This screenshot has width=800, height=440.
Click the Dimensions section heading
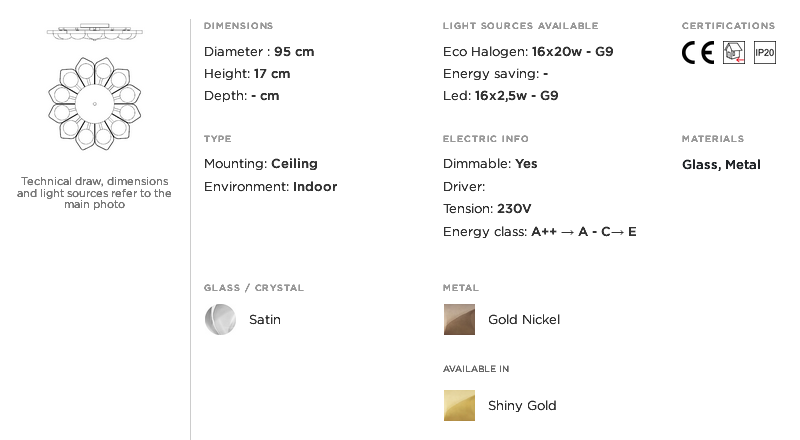238,26
